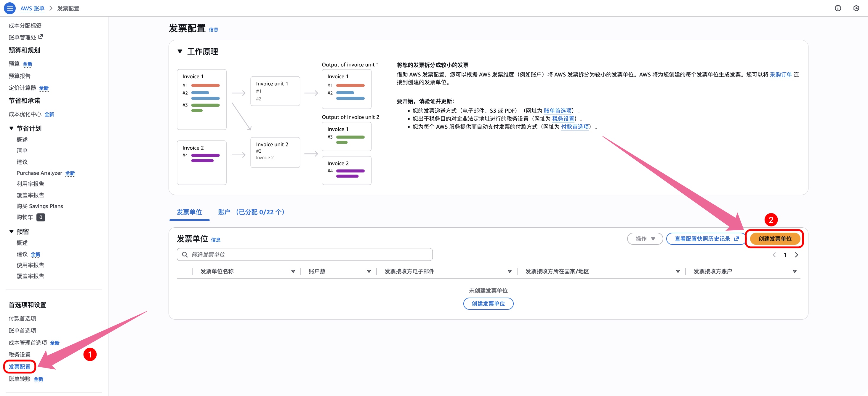Open the hamburger navigation menu
The width and height of the screenshot is (868, 396).
click(10, 8)
